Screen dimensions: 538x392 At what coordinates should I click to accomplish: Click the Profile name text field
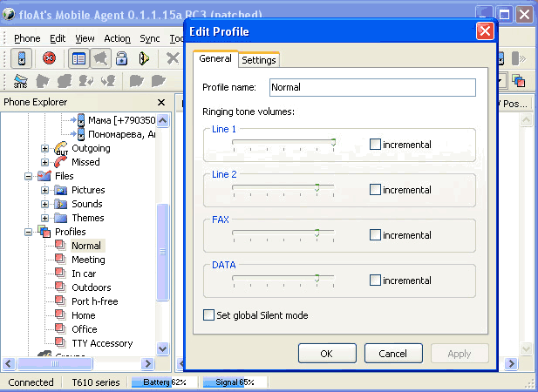pos(371,87)
